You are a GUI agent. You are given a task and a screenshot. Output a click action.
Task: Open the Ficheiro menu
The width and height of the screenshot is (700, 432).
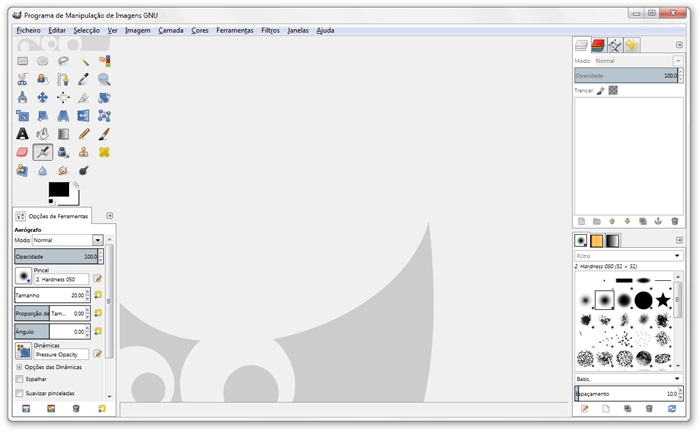(28, 30)
